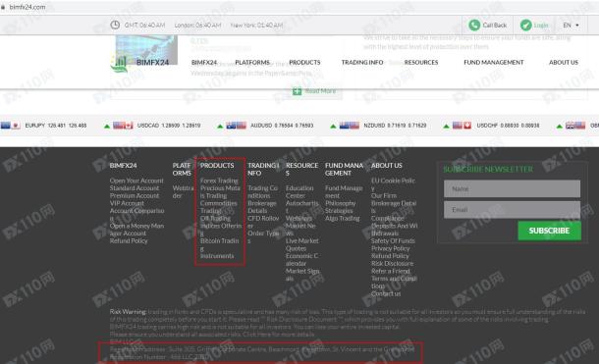Image resolution: width=599 pixels, height=364 pixels.
Task: Click the flag pair icon for EURJPY
Action: [x=11, y=126]
